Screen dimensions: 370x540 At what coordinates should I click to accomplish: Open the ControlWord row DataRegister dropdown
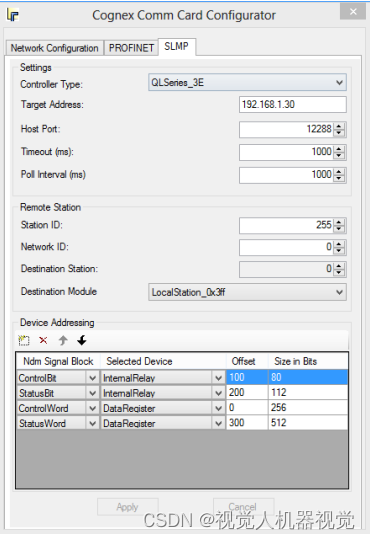[x=218, y=408]
